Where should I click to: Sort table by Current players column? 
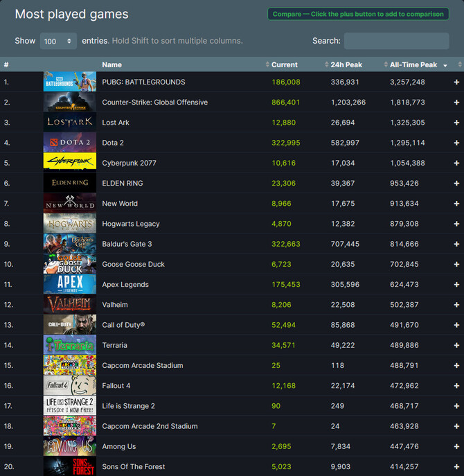click(285, 64)
